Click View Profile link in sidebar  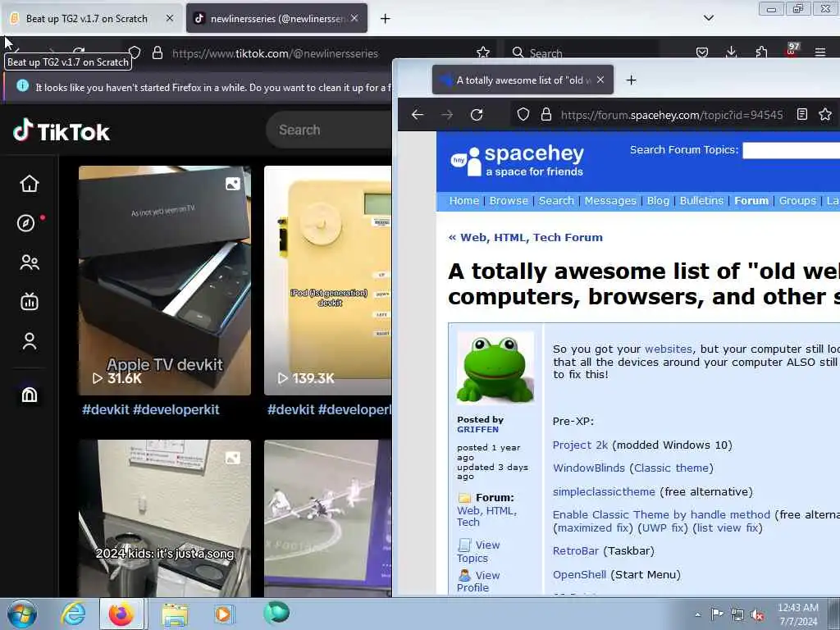(478, 582)
